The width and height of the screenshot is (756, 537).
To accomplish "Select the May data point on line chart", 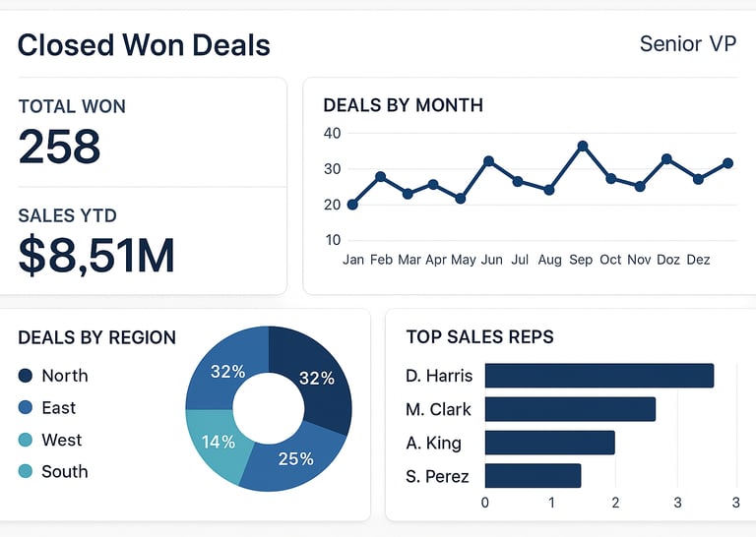I will point(461,199).
